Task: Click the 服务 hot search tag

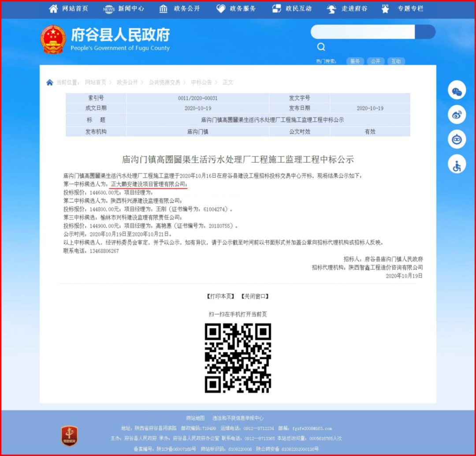Action: coord(355,61)
